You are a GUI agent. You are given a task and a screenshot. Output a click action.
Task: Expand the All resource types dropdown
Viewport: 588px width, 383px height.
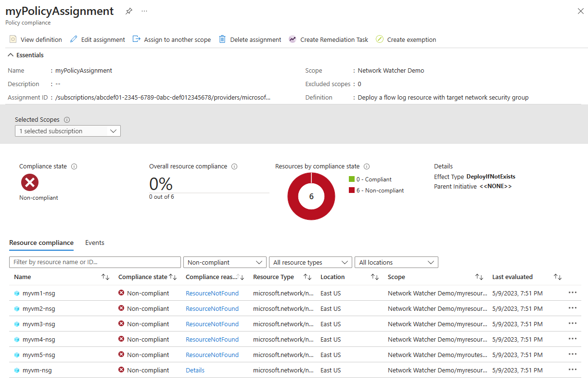point(310,262)
